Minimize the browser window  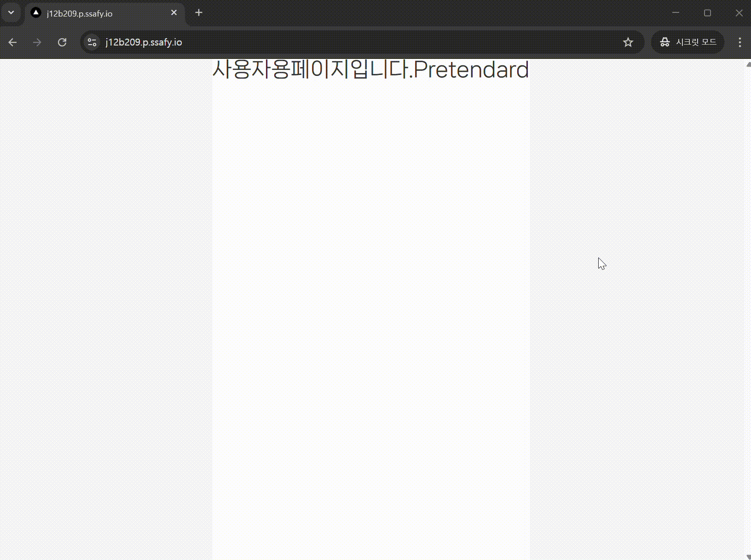(676, 13)
